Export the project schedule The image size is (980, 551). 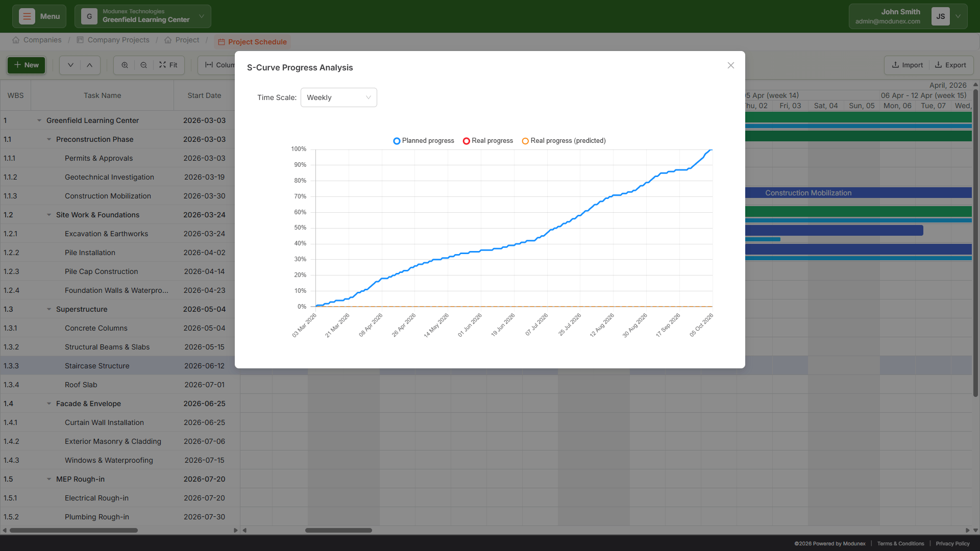[950, 65]
